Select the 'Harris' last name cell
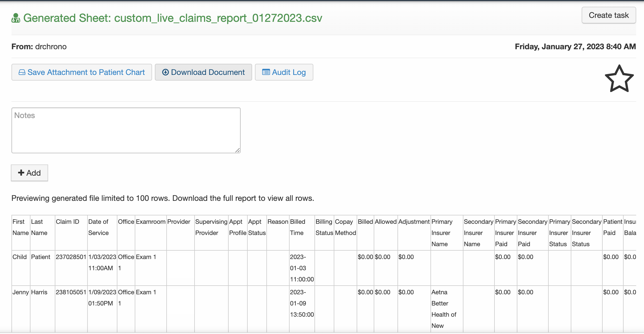 click(42, 309)
